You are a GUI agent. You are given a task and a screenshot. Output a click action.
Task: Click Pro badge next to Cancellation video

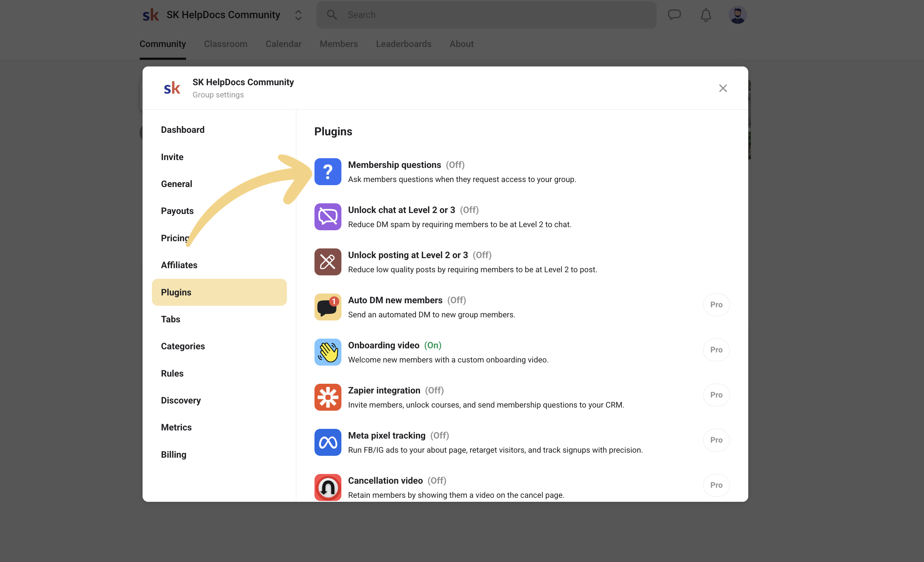click(716, 485)
